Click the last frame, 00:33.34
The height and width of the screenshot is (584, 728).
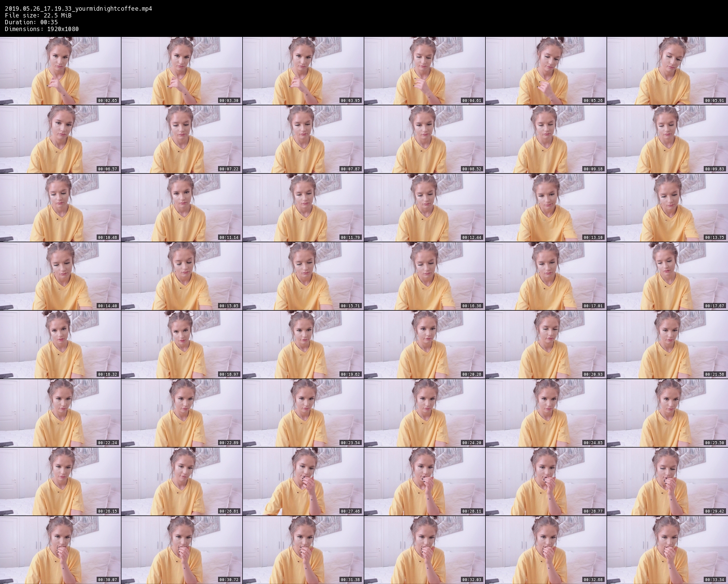[667, 550]
